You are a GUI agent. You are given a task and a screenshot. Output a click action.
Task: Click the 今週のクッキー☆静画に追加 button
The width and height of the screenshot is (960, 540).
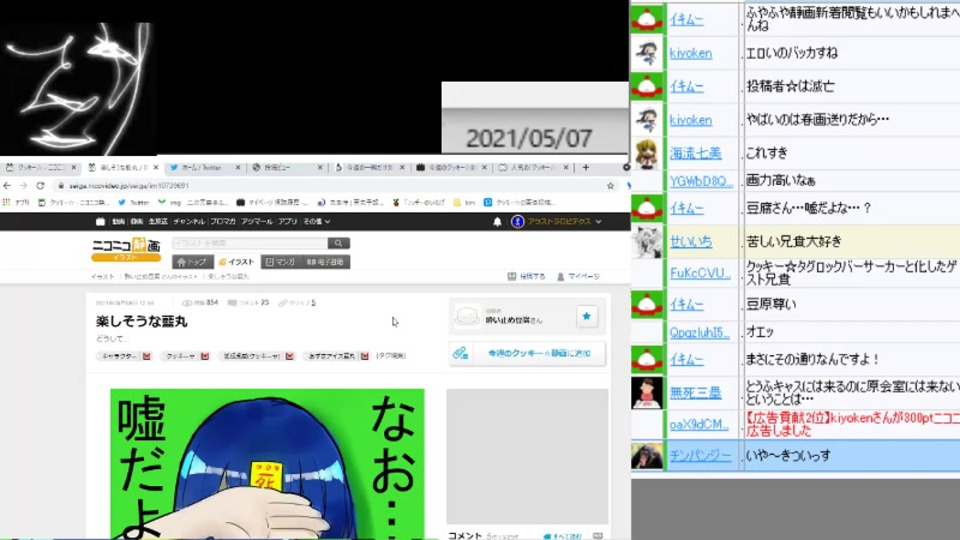tap(527, 353)
